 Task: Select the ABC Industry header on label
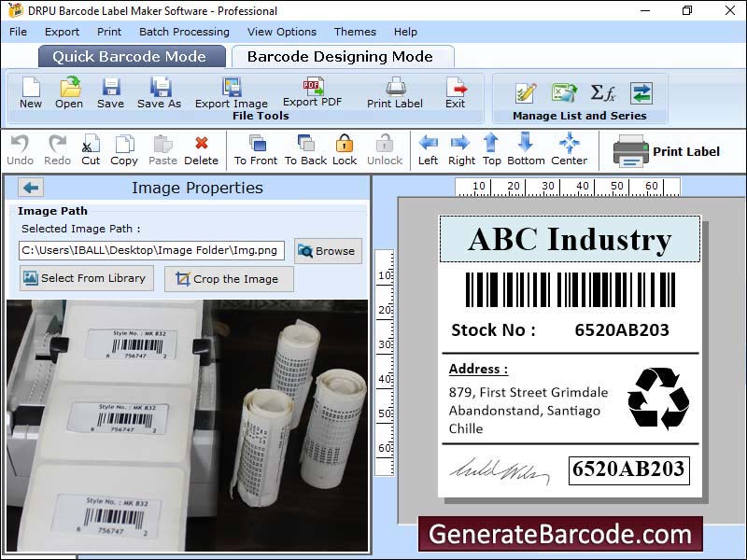pyautogui.click(x=570, y=239)
